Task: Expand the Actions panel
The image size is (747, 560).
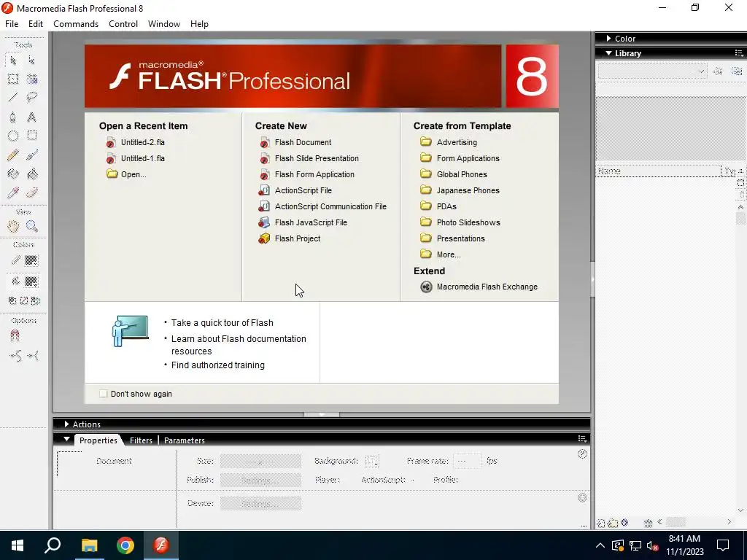Action: point(66,424)
